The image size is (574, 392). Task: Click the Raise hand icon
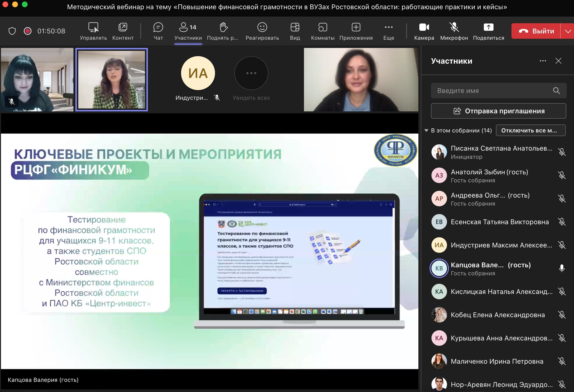223,27
